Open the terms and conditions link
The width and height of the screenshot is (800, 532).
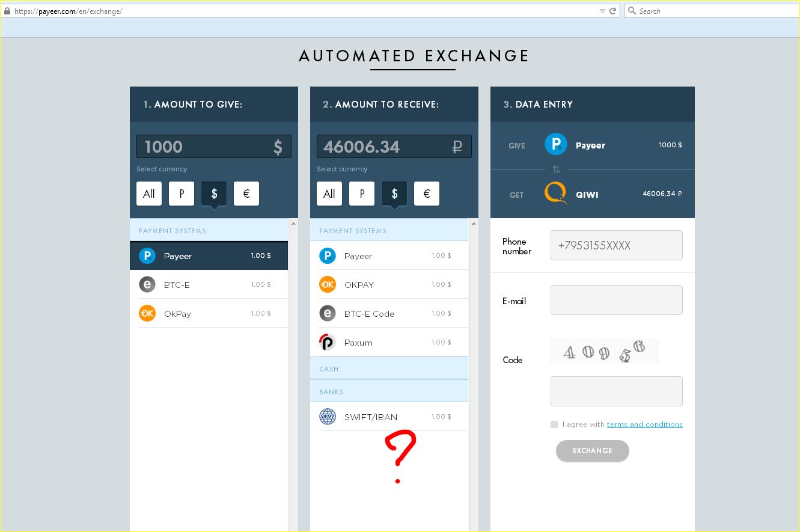click(x=644, y=424)
